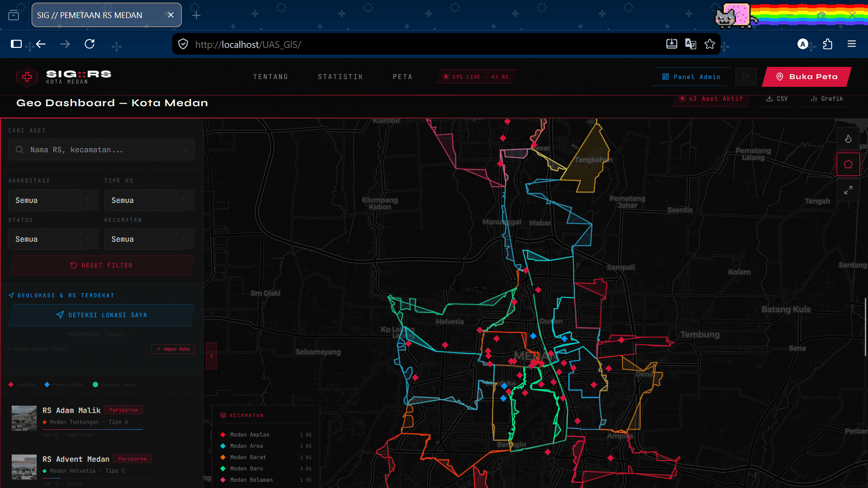The image size is (868, 488).
Task: Click the address bar URL
Action: 248,44
